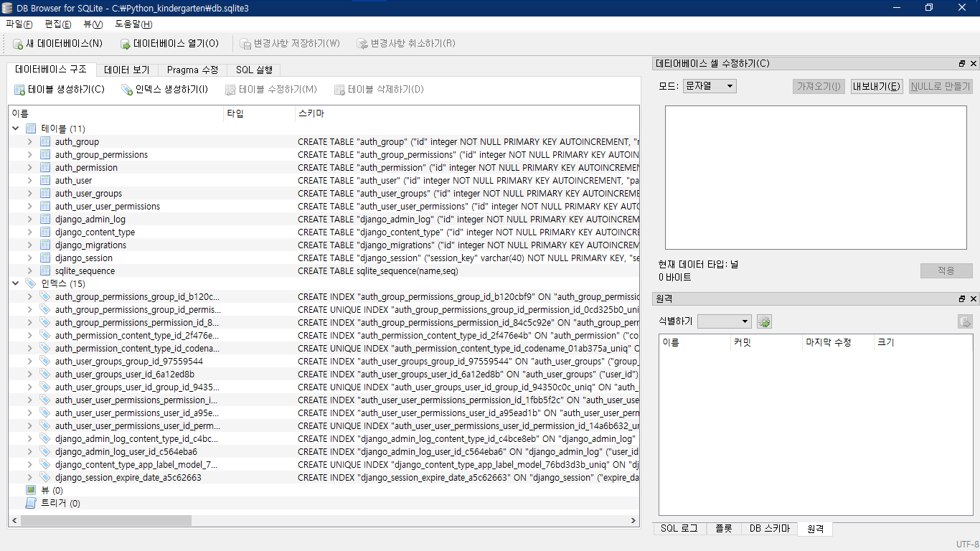980x551 pixels.
Task: Click the index icon of django_session_expire_date_a5c62663
Action: [45, 477]
